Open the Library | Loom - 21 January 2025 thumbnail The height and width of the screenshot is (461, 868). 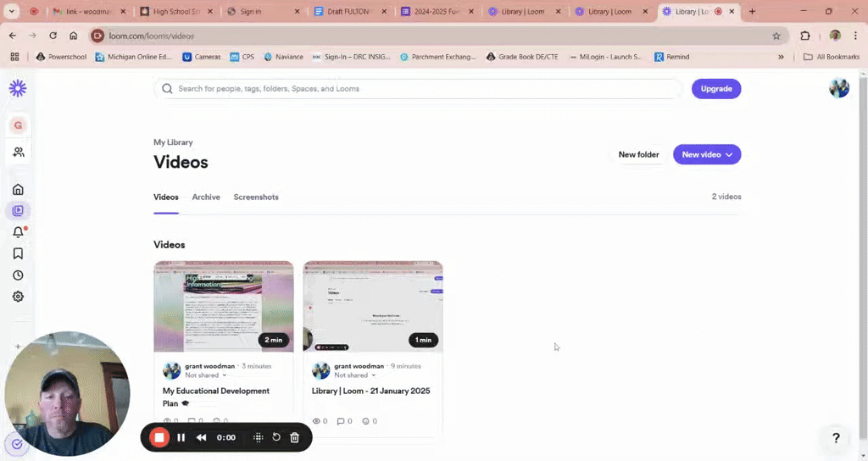coord(373,307)
